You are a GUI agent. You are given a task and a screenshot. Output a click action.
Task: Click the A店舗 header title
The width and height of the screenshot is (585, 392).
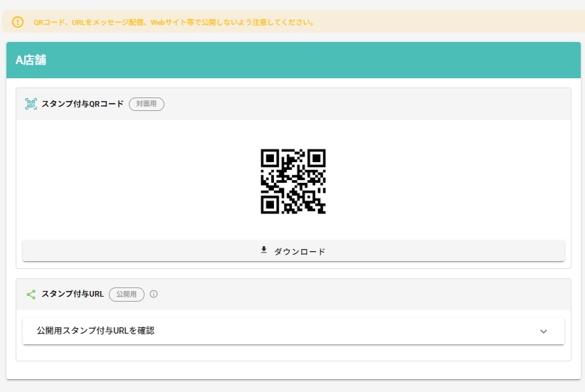tap(31, 60)
